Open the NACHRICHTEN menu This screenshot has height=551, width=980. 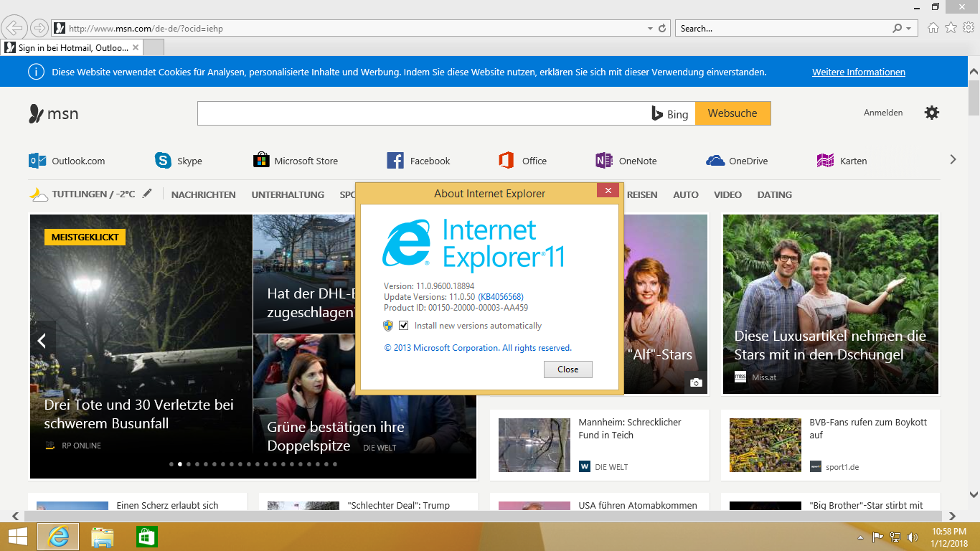(203, 194)
